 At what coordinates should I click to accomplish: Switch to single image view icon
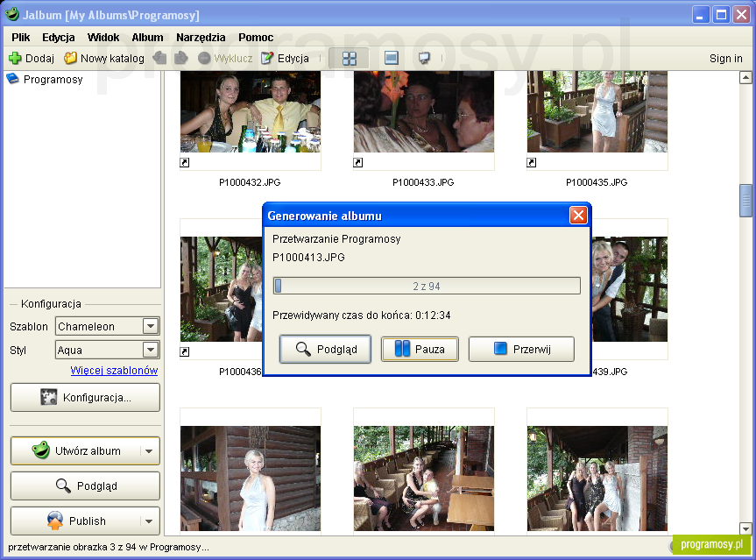392,59
